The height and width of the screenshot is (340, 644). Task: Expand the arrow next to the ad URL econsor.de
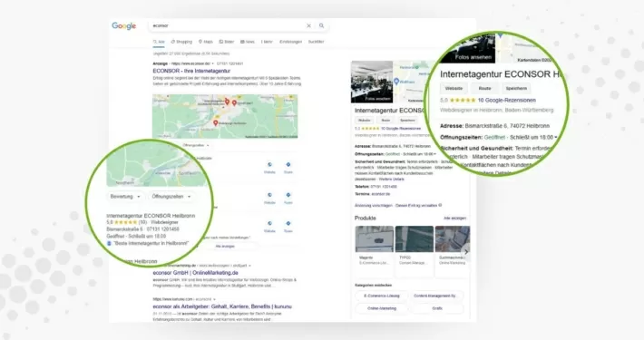pos(213,63)
